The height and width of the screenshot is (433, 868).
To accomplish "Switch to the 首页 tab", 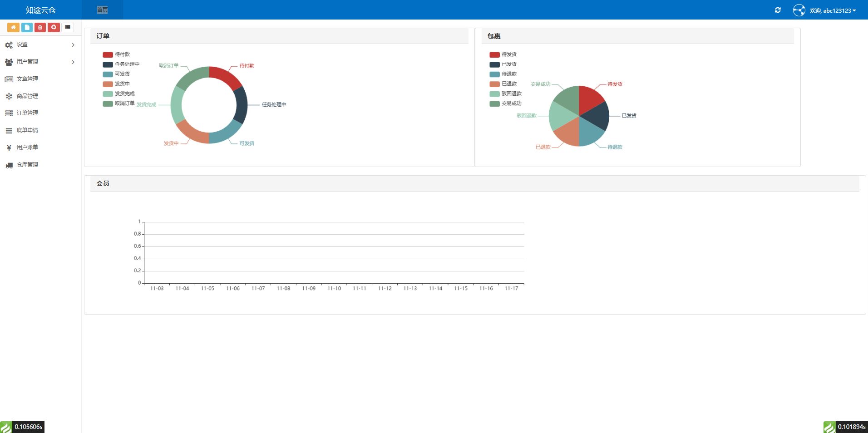I will (102, 10).
